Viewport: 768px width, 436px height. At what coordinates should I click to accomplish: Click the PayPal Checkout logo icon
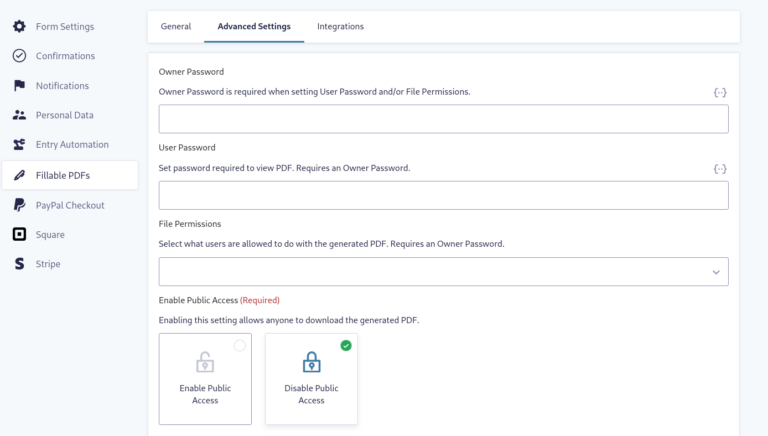19,205
